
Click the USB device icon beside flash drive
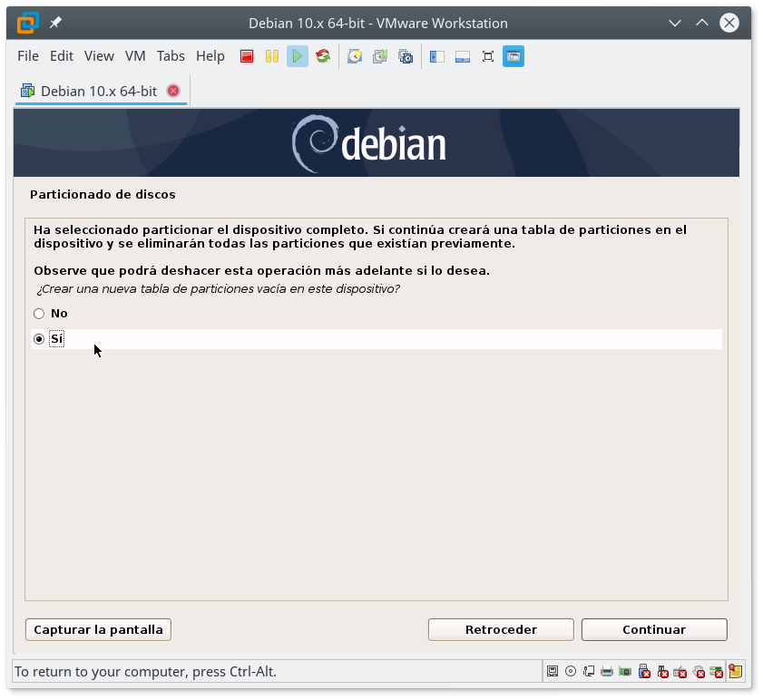[662, 672]
